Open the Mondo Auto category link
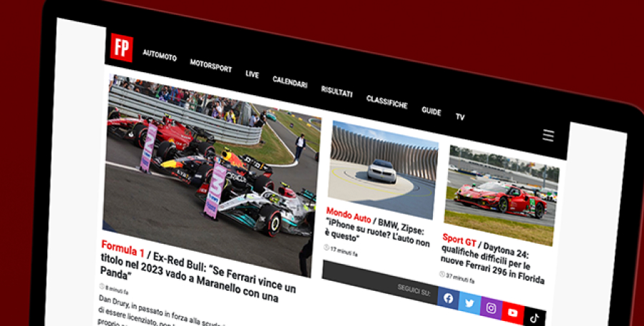This screenshot has width=644, height=326. coord(348,214)
